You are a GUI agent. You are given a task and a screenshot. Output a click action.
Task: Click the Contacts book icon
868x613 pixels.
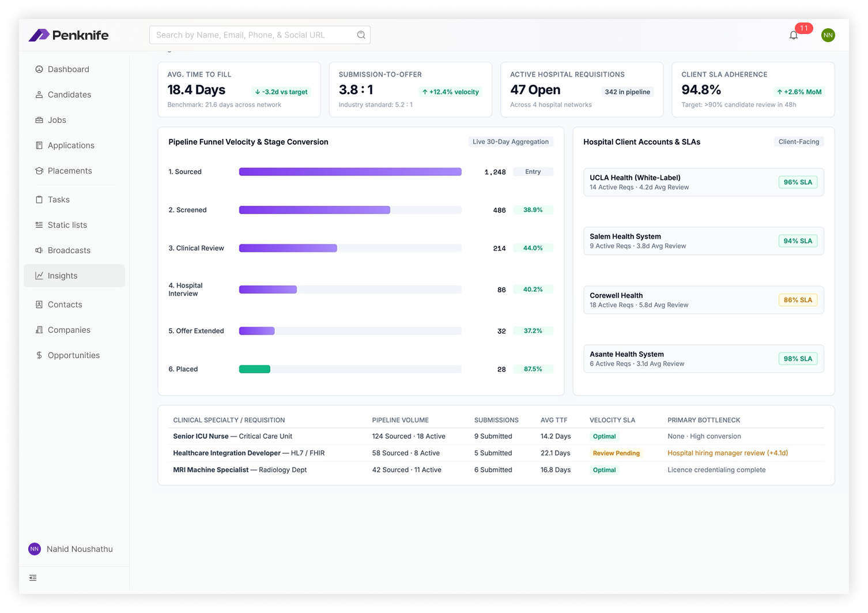click(39, 304)
